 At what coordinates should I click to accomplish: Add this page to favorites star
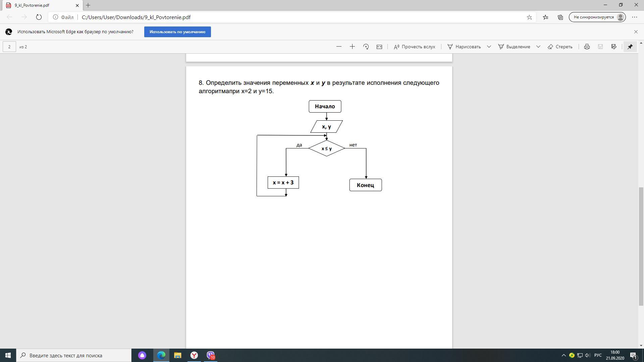pyautogui.click(x=529, y=17)
